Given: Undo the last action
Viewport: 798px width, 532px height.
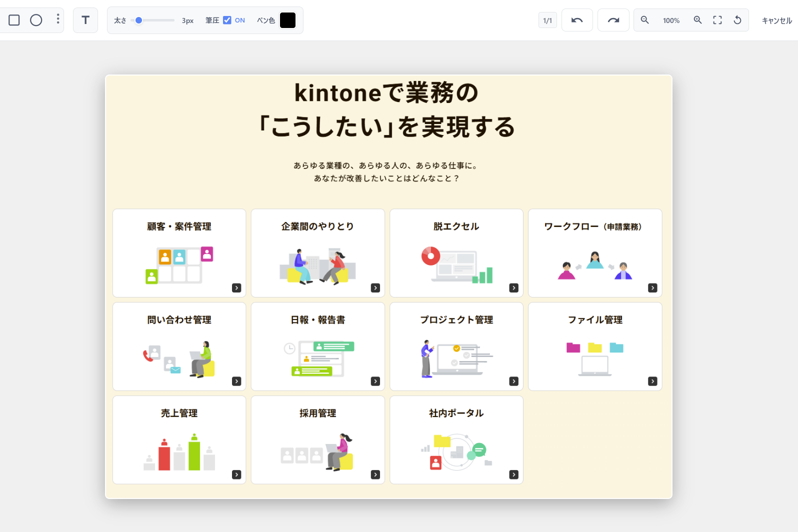Looking at the screenshot, I should click(577, 20).
